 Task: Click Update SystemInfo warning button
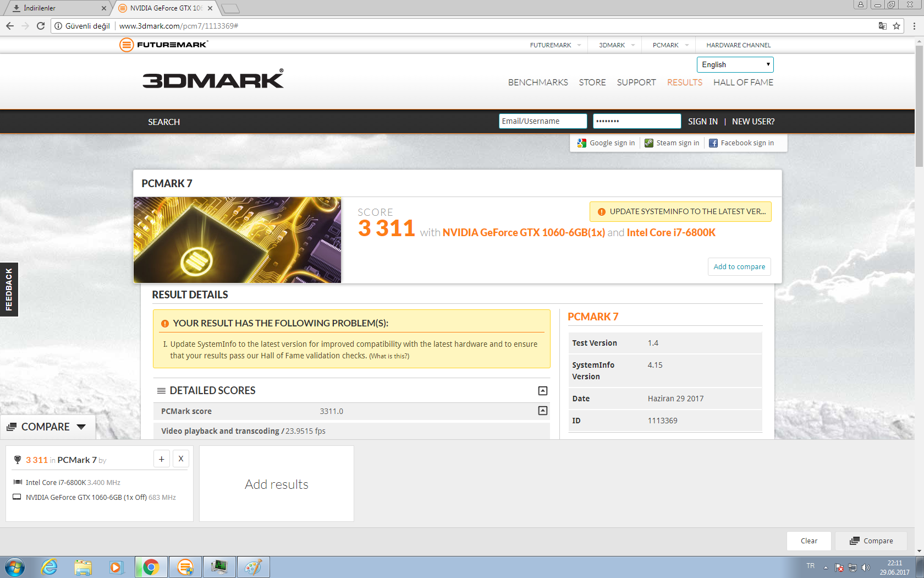680,211
